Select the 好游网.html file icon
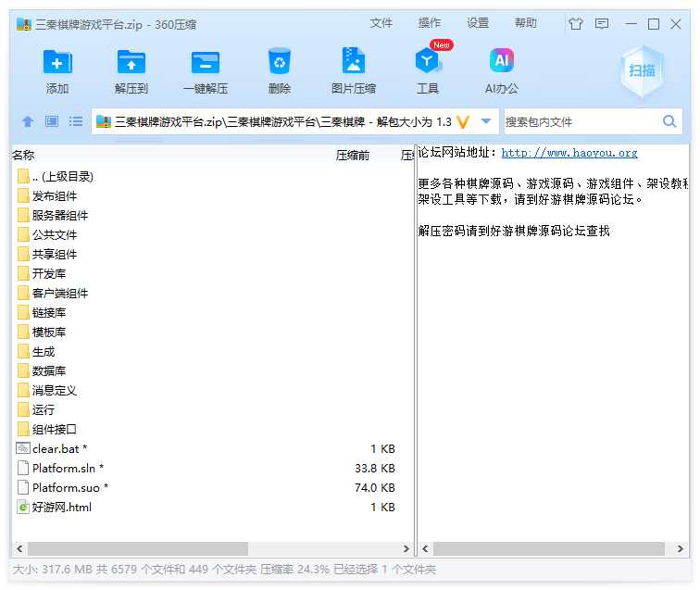700x590 pixels. pos(23,507)
